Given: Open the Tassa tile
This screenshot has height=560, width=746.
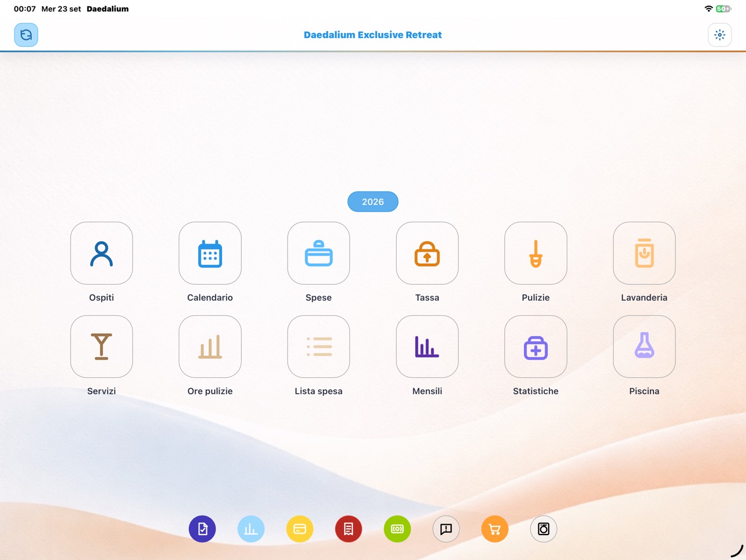Looking at the screenshot, I should pyautogui.click(x=427, y=253).
